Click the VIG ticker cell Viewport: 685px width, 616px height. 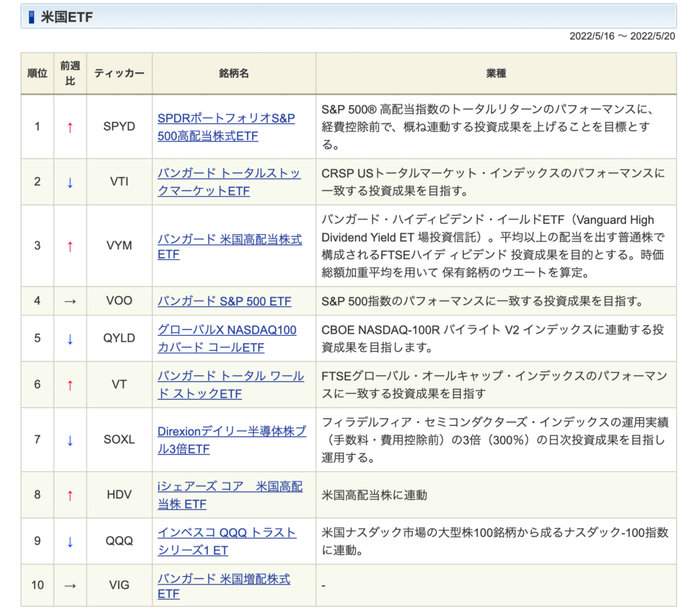tap(119, 585)
